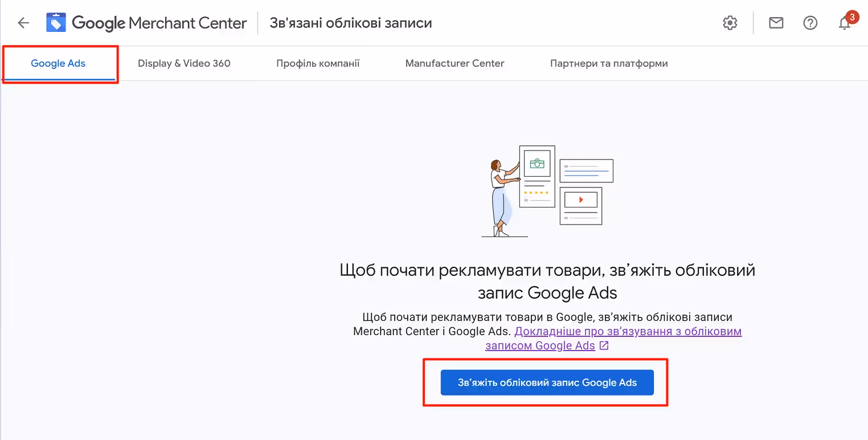Screen dimensions: 868x440
Task: Open the Manufacturer Center tab
Action: pos(455,63)
